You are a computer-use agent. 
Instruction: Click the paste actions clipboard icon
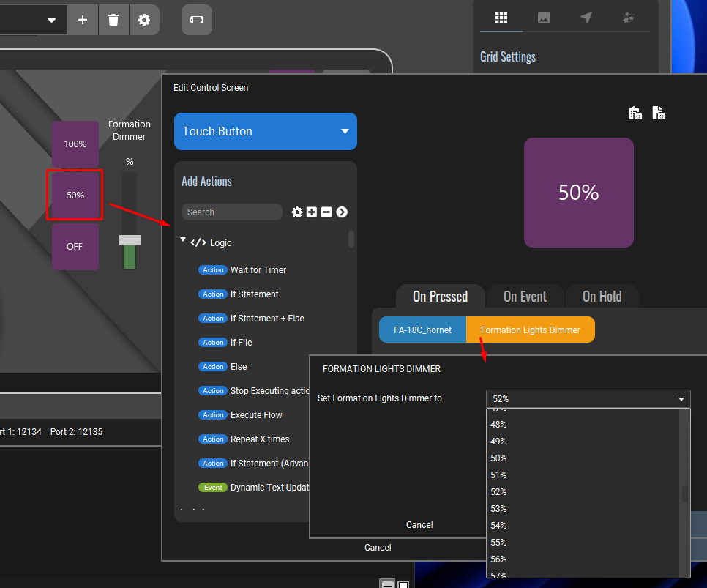pos(635,113)
